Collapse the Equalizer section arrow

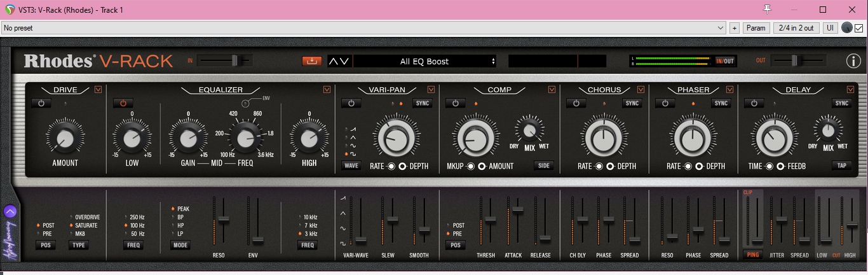[x=327, y=90]
